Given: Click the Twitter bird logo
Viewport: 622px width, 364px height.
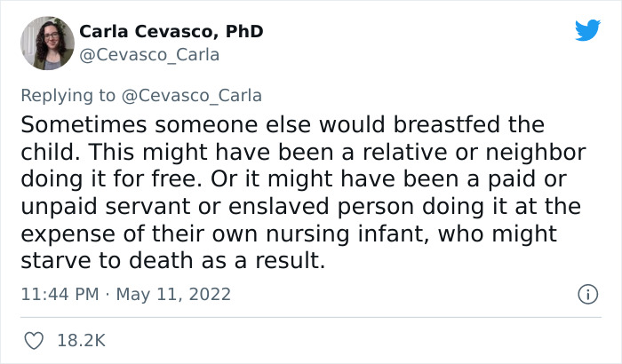Looking at the screenshot, I should 587,31.
